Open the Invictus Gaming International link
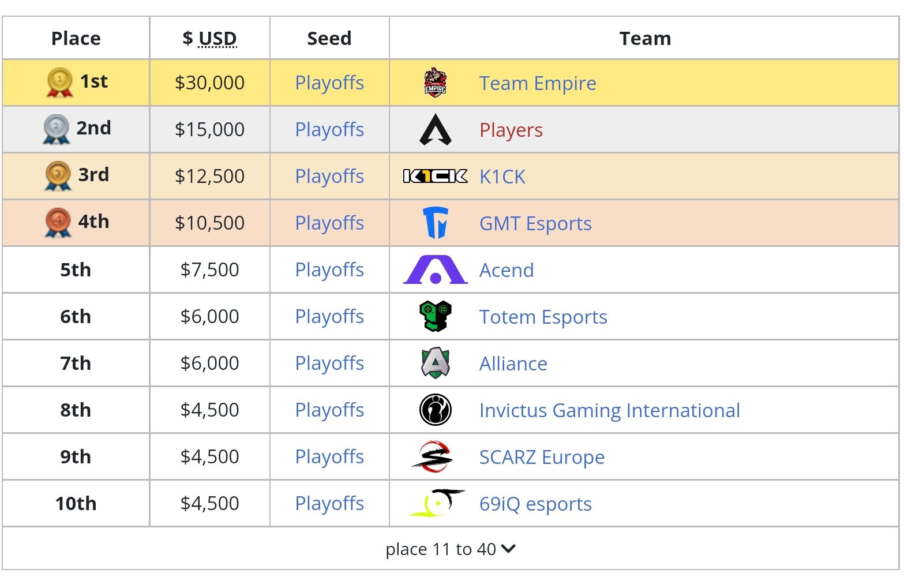Image resolution: width=904 pixels, height=588 pixels. (x=610, y=410)
